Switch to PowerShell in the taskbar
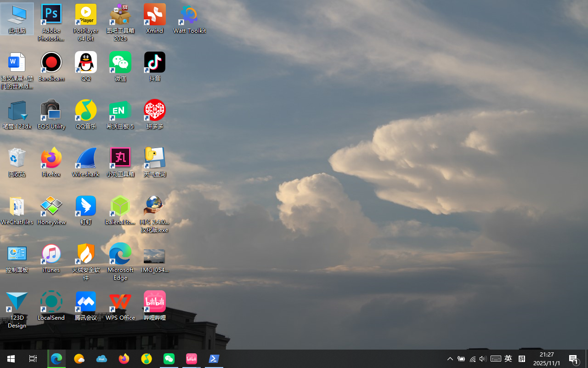Viewport: 588px width, 368px height. [214, 359]
